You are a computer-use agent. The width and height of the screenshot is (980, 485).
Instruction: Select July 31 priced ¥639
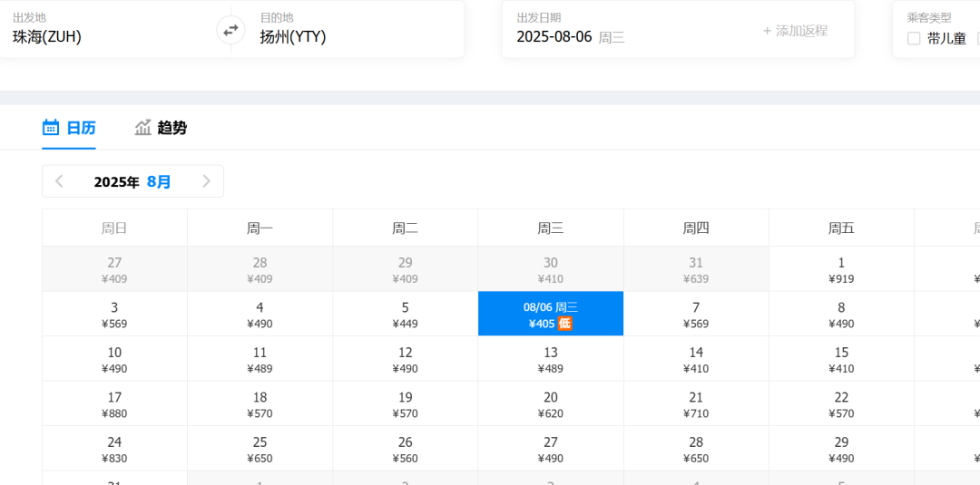696,269
